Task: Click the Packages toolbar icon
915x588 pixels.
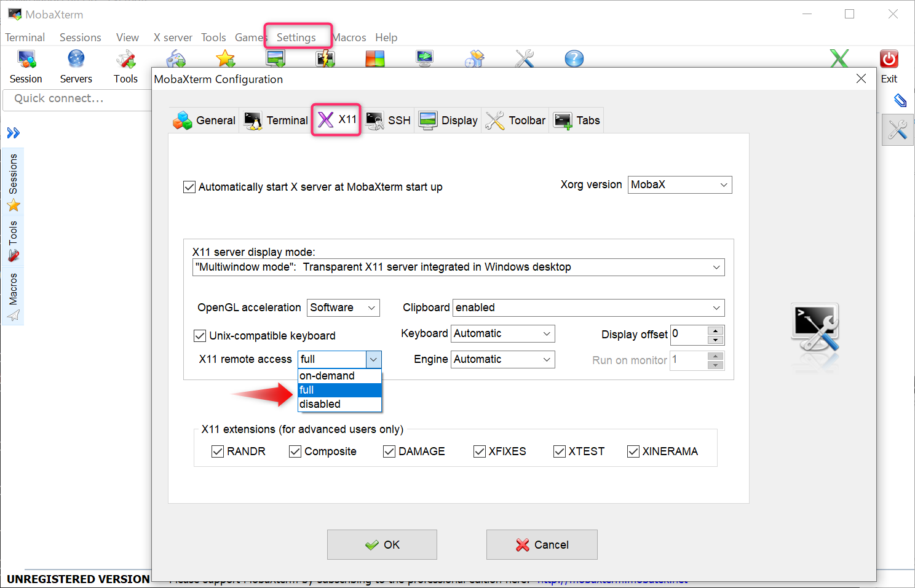Action: [x=475, y=58]
